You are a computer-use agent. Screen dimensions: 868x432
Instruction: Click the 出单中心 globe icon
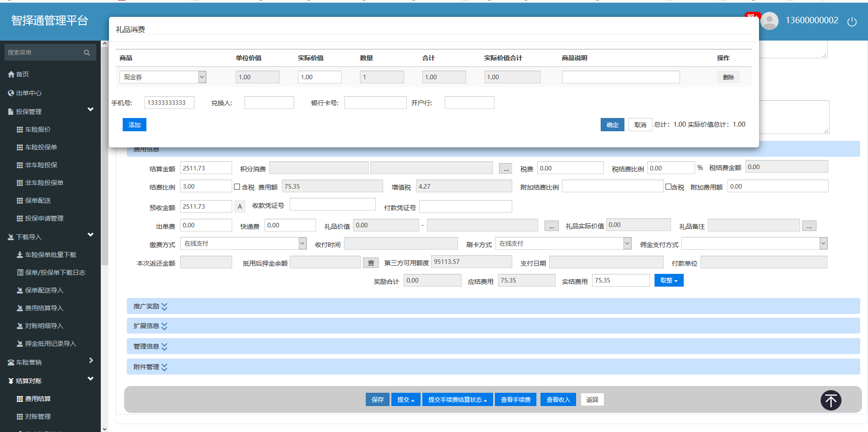[11, 93]
